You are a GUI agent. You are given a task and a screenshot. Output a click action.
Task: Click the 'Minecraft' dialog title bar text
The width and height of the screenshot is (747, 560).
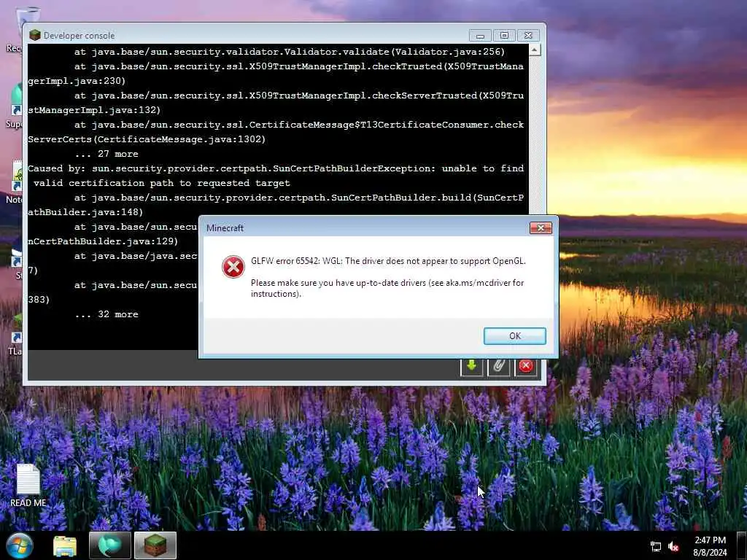click(x=225, y=228)
